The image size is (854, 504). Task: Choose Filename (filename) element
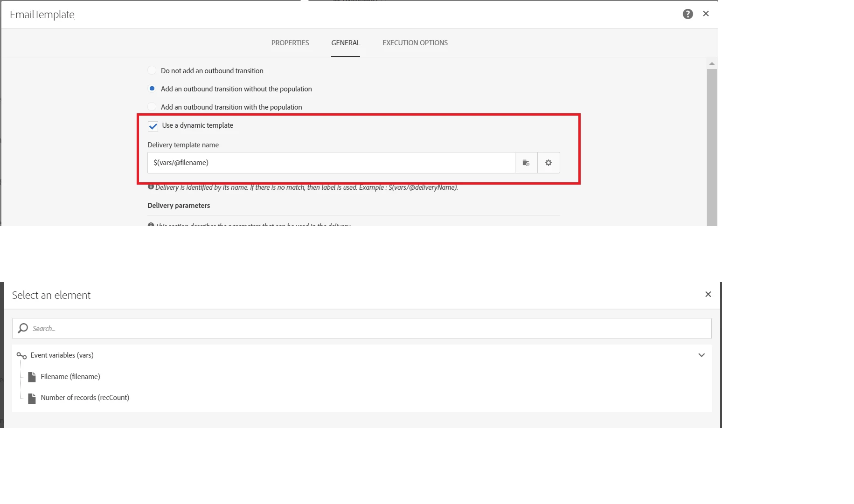[70, 377]
